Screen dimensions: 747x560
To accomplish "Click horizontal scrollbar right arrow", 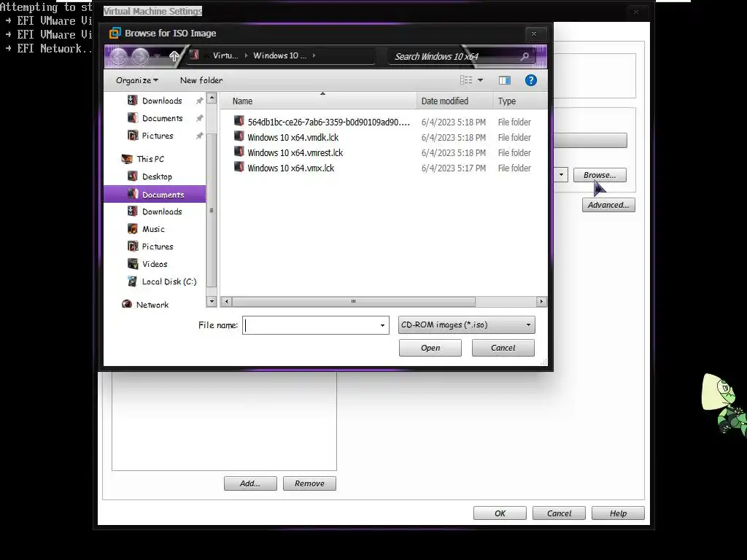I will coord(541,301).
